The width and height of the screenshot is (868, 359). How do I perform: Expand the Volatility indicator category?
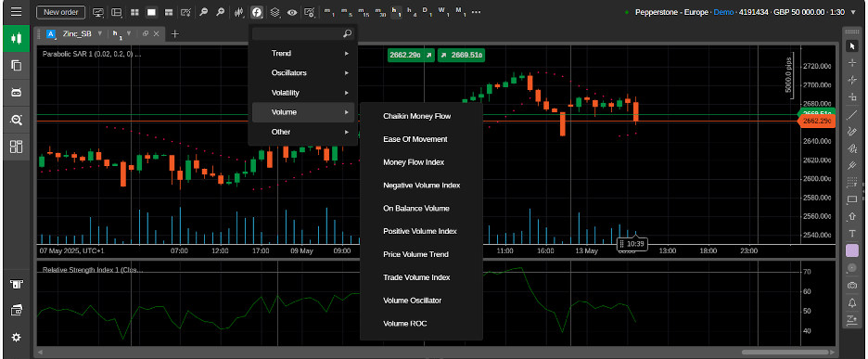302,93
